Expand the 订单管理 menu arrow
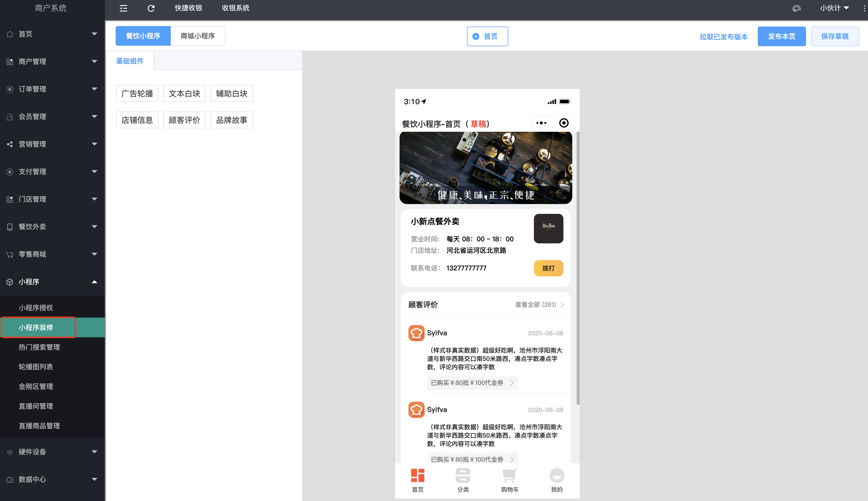868x501 pixels. 94,89
